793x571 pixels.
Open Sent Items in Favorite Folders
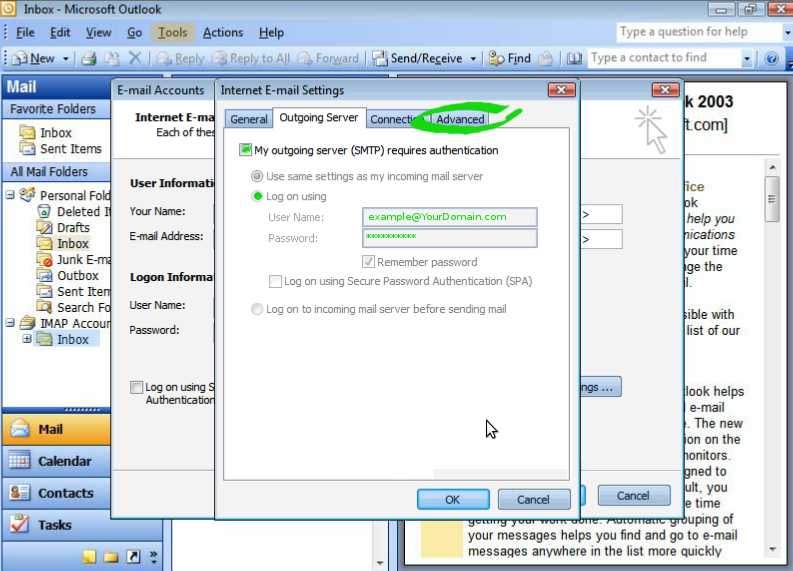click(61, 149)
